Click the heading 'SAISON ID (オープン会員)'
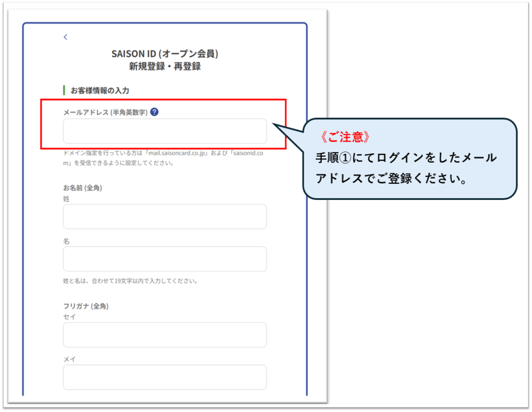The height and width of the screenshot is (412, 532). (165, 54)
